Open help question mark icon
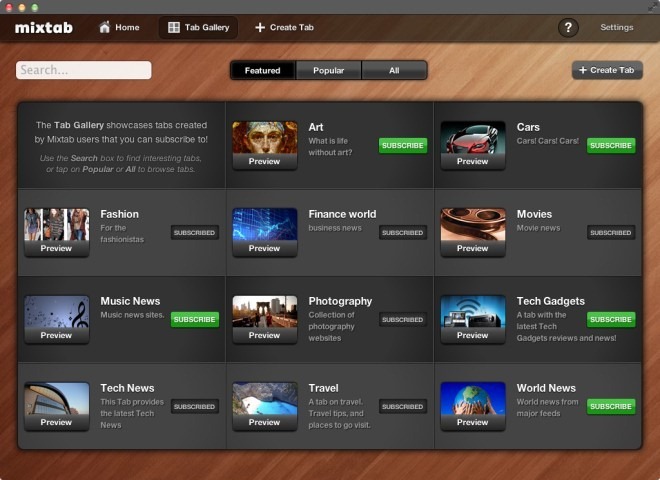Viewport: 660px width, 480px height. pos(567,27)
